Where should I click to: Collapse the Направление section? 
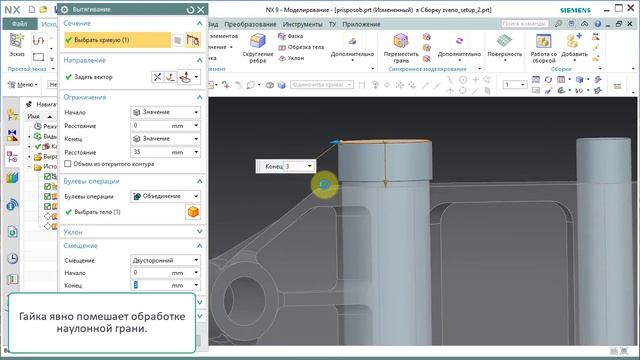(200, 60)
